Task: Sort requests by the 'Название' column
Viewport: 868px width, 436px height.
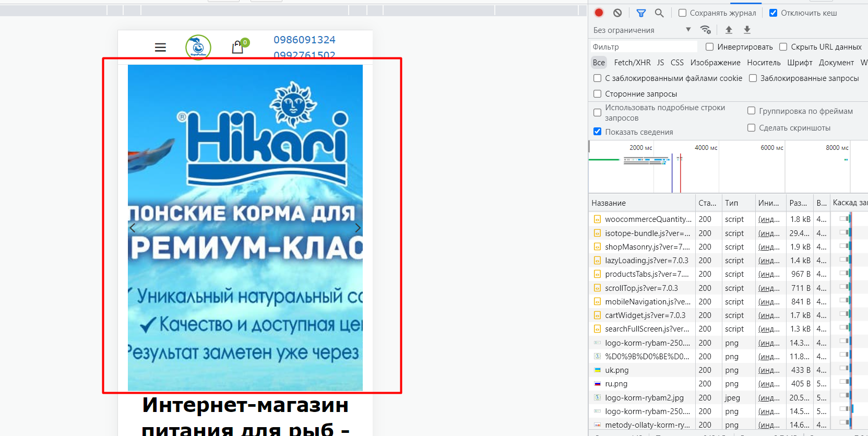Action: tap(643, 203)
